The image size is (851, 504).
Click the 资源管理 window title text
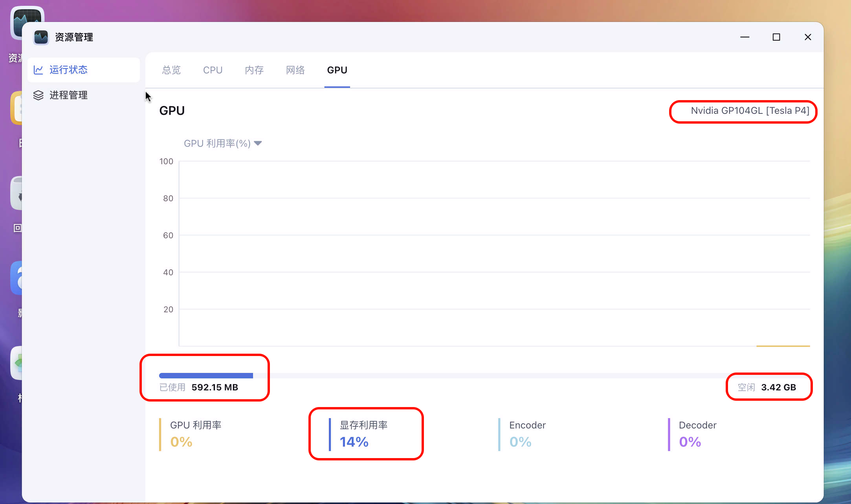coord(74,37)
